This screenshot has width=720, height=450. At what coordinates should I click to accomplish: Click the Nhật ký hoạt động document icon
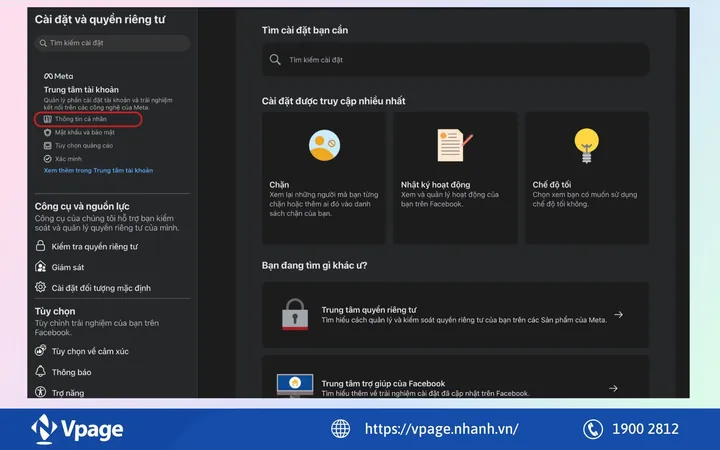tap(455, 145)
